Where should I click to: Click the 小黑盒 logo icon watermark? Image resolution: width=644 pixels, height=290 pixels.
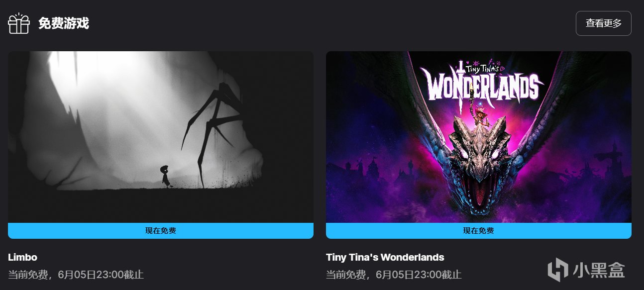pyautogui.click(x=558, y=271)
